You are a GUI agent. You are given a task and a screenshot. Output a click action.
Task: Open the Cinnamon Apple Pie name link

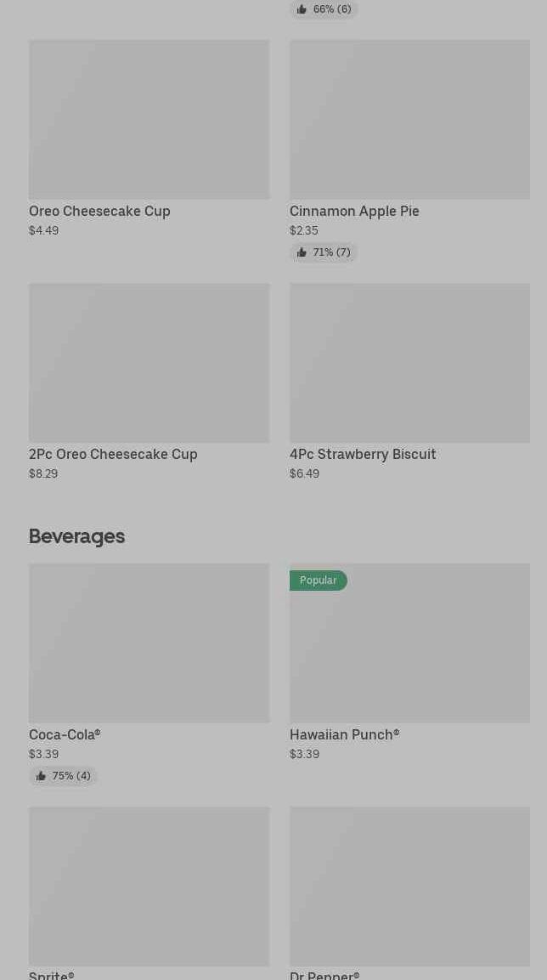click(354, 212)
